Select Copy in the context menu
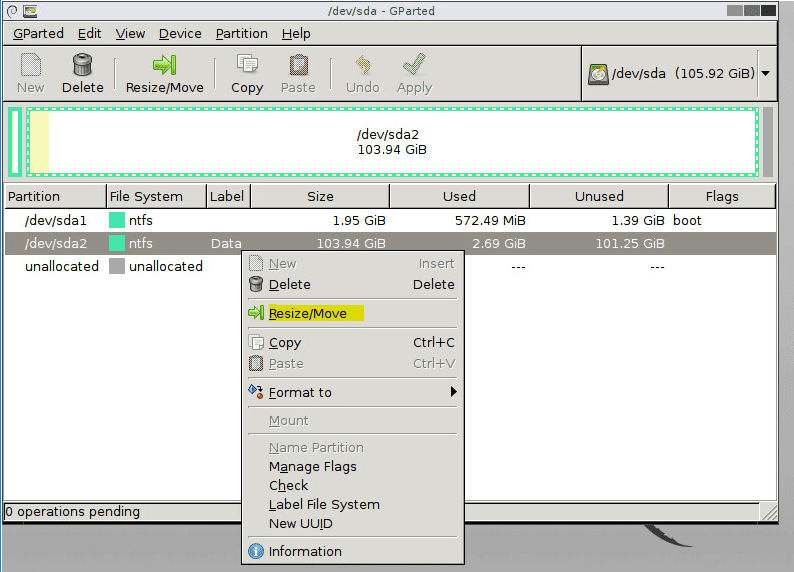This screenshot has width=794, height=572. [352, 343]
